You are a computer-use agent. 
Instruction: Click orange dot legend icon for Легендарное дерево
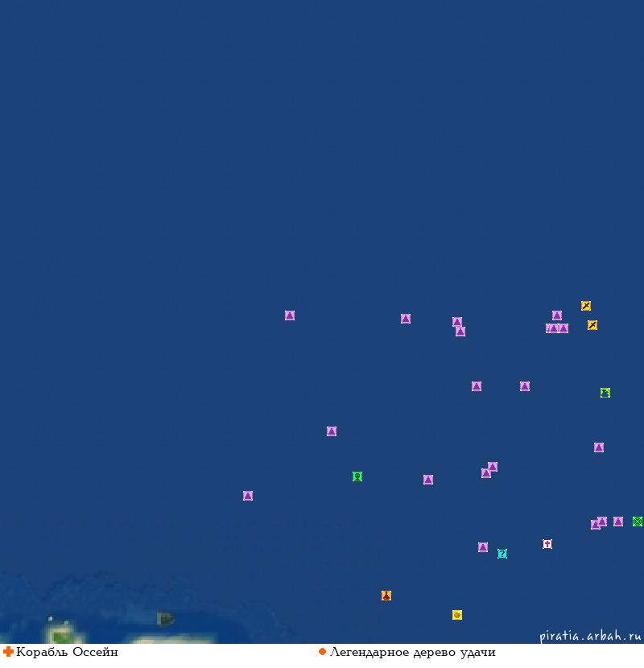click(322, 651)
